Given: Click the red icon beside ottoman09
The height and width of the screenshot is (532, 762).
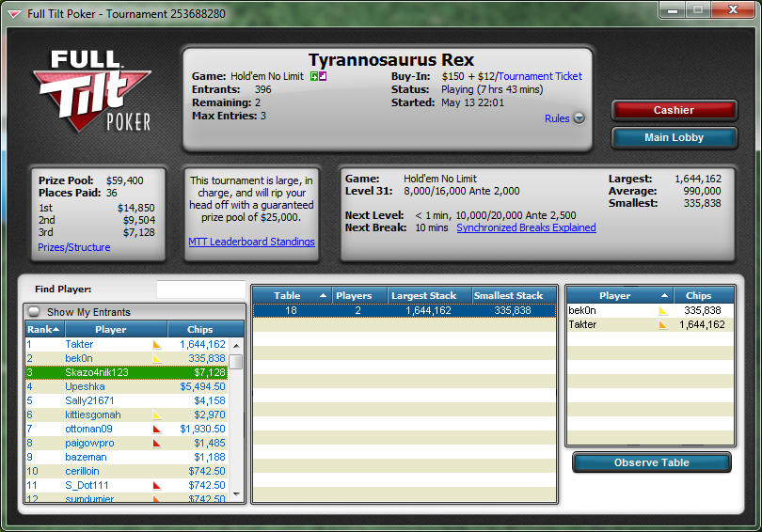Looking at the screenshot, I should point(157,430).
